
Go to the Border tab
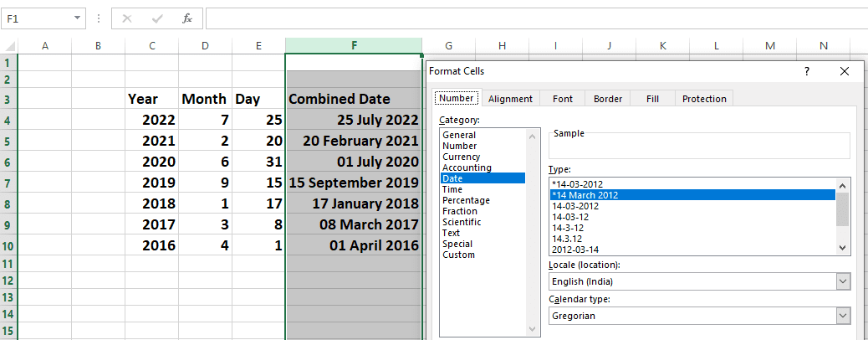coord(608,99)
